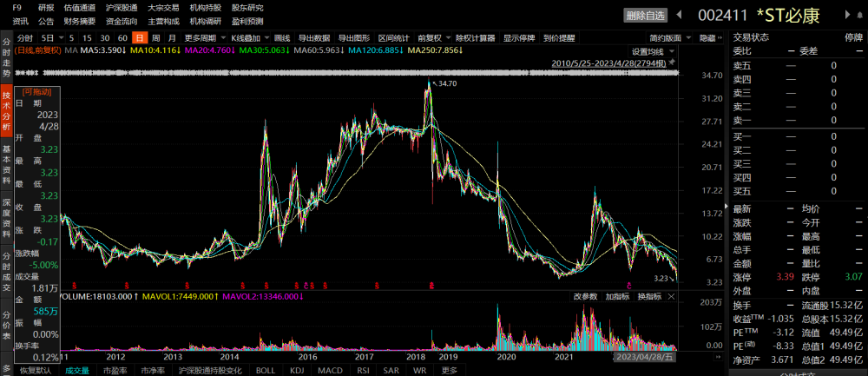This screenshot has height=376, width=868.
Task: Click the previous stock left arrow
Action: click(680, 15)
